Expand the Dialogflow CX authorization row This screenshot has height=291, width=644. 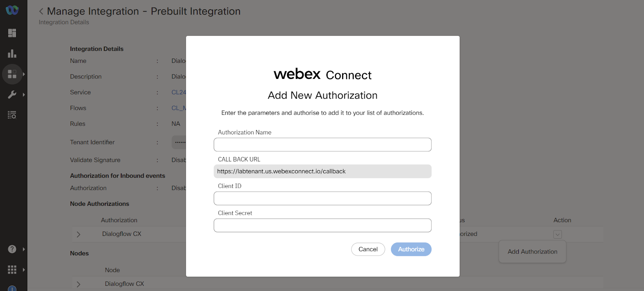click(78, 234)
